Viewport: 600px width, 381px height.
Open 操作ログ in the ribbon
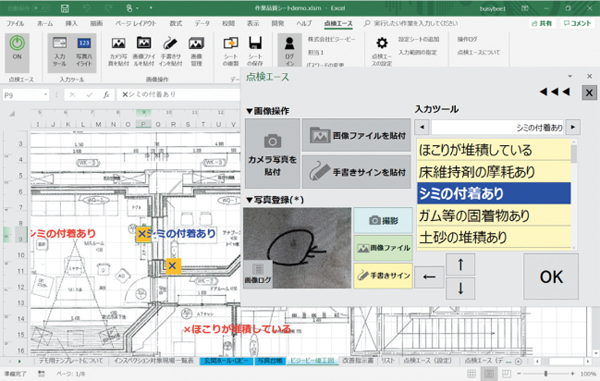click(x=467, y=39)
